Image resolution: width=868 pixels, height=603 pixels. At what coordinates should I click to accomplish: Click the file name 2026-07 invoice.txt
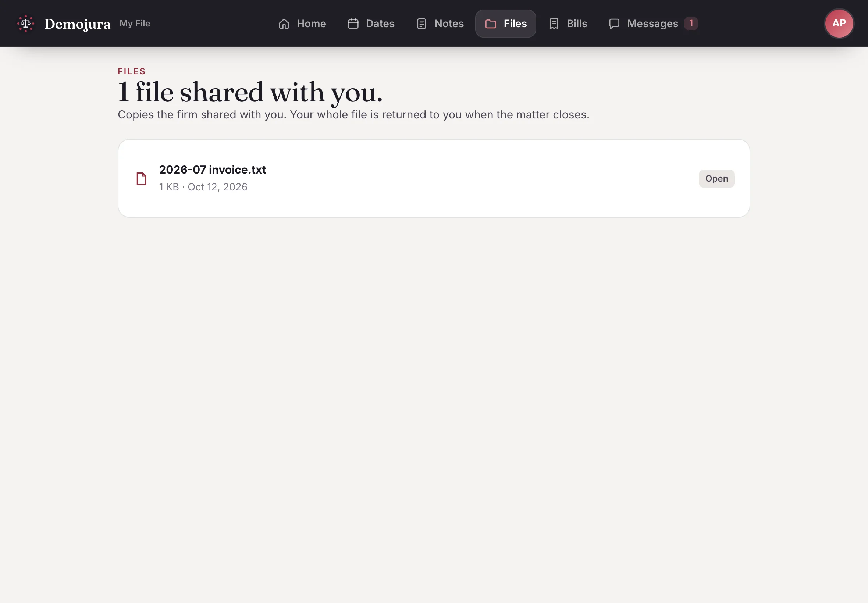tap(212, 170)
